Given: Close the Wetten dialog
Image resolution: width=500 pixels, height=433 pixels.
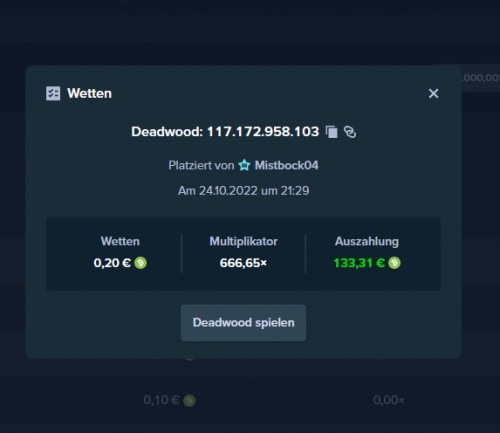Looking at the screenshot, I should tap(433, 94).
